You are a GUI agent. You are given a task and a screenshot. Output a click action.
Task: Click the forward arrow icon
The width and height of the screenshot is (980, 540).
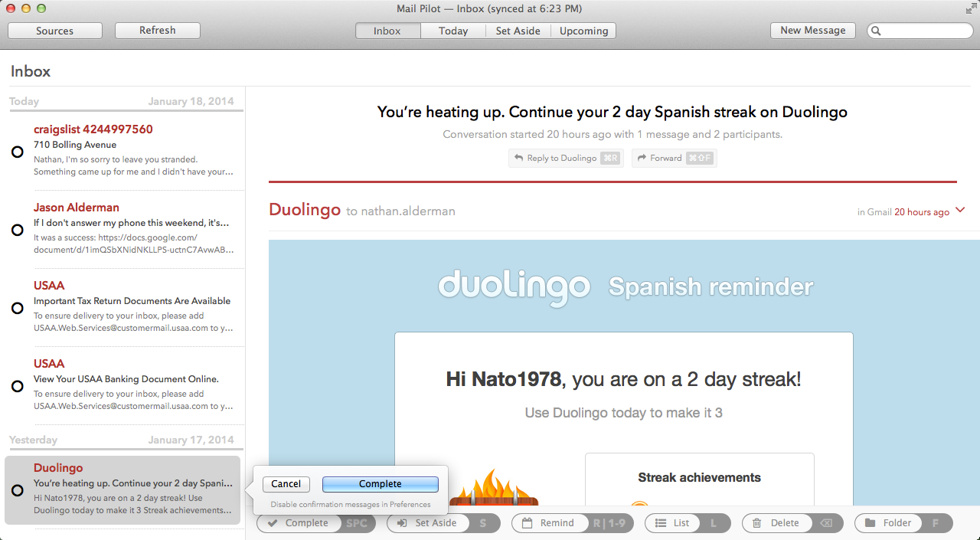[x=642, y=159]
